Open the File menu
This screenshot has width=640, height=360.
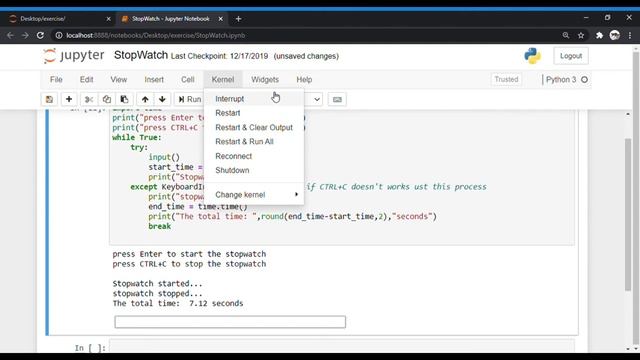point(56,80)
